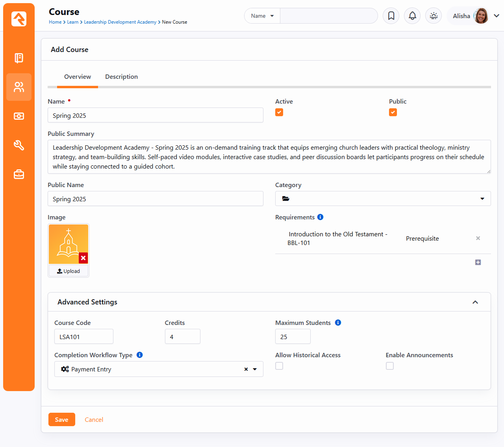This screenshot has width=504, height=447.
Task: Remove course image with red X
Action: coord(83,258)
